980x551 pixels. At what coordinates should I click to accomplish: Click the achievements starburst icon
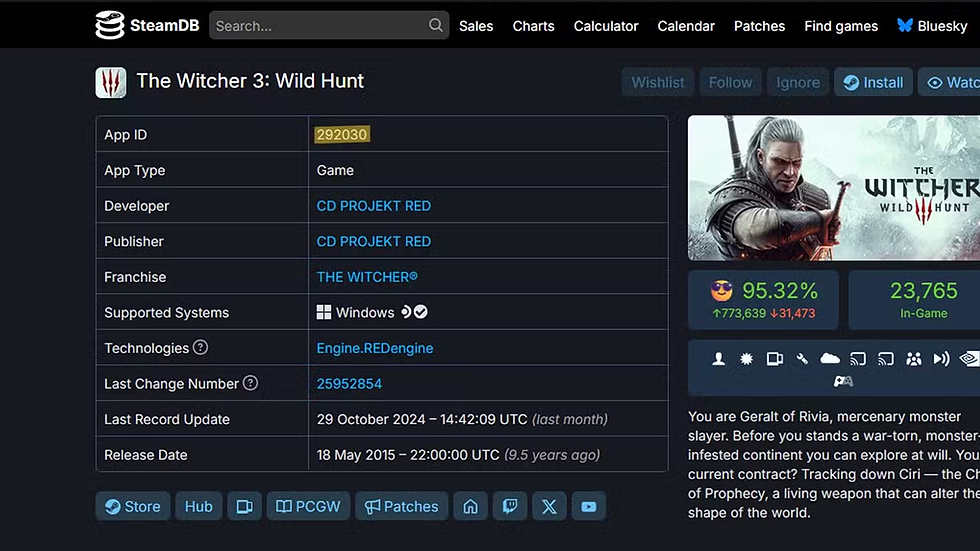(x=746, y=359)
